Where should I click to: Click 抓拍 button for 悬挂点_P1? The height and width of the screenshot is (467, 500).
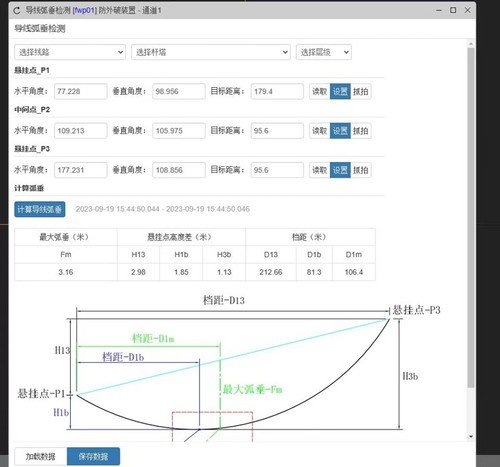[361, 91]
